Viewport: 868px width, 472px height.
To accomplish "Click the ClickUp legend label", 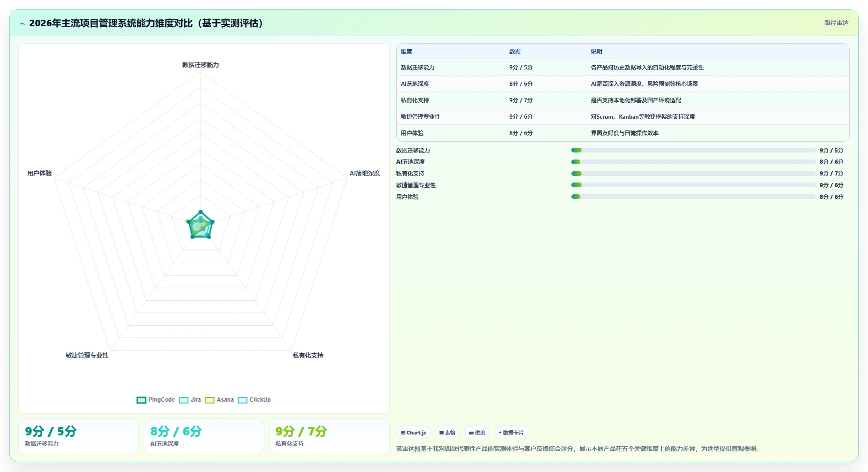I will pyautogui.click(x=260, y=400).
